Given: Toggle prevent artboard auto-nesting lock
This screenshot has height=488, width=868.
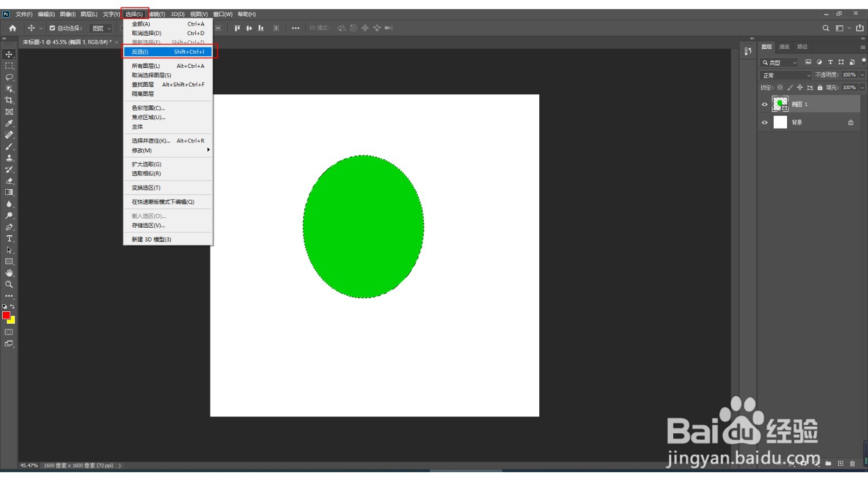Looking at the screenshot, I should 810,87.
